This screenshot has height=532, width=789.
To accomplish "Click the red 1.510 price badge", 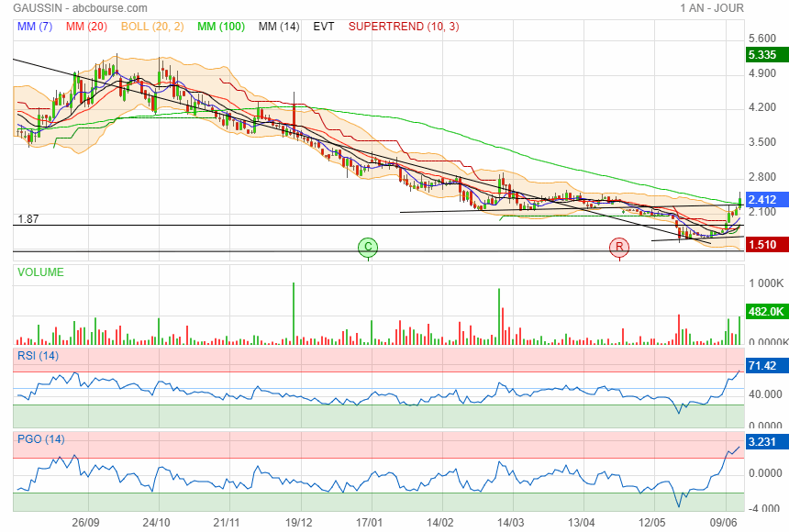I will 767,245.
